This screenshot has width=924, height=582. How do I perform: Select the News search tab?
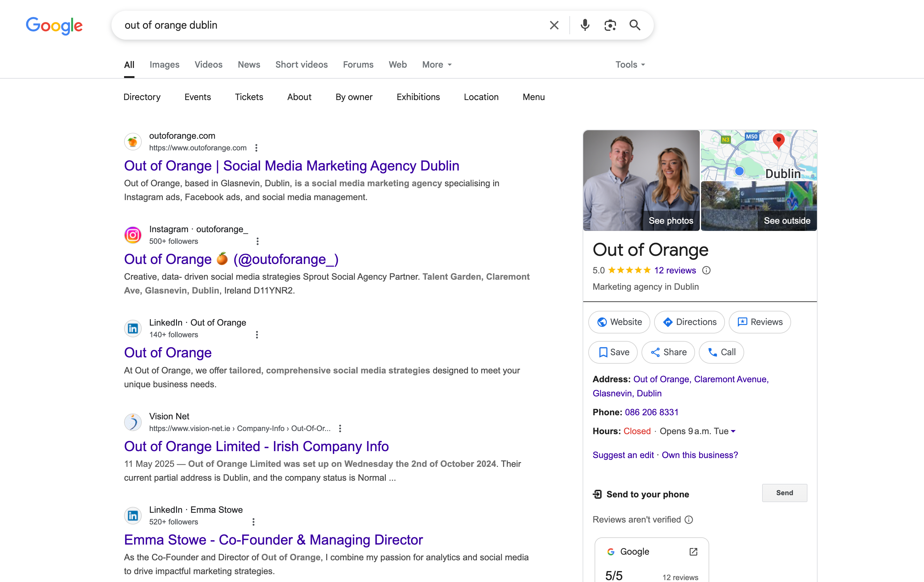(249, 64)
